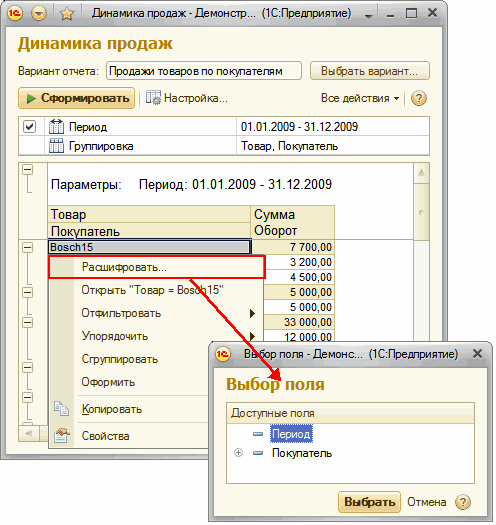Select Покупатель in available fields list

(x=302, y=453)
